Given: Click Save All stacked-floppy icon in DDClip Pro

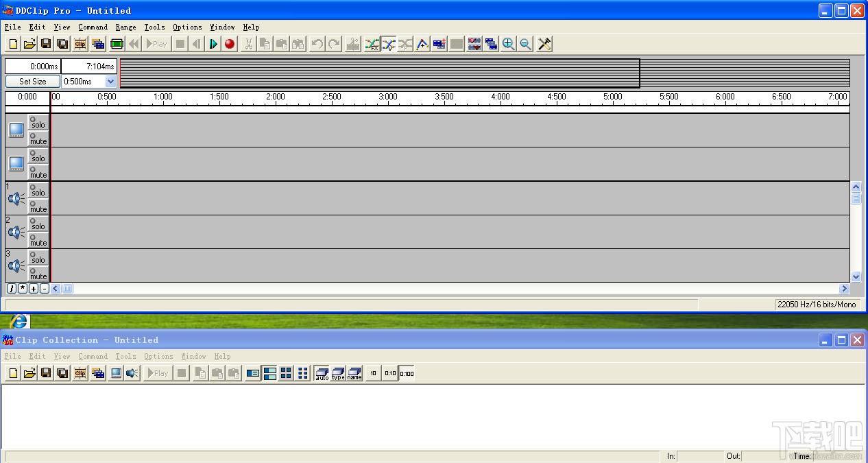Looking at the screenshot, I should pos(62,44).
